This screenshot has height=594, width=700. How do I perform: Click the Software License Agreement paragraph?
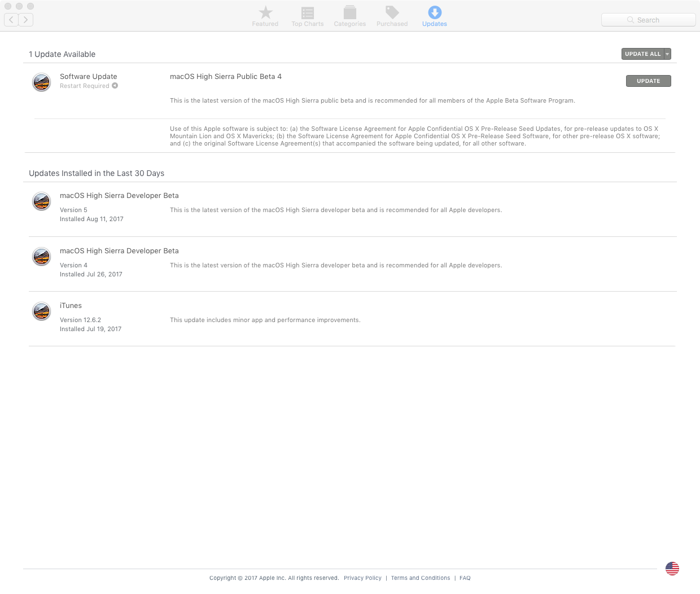pos(415,136)
